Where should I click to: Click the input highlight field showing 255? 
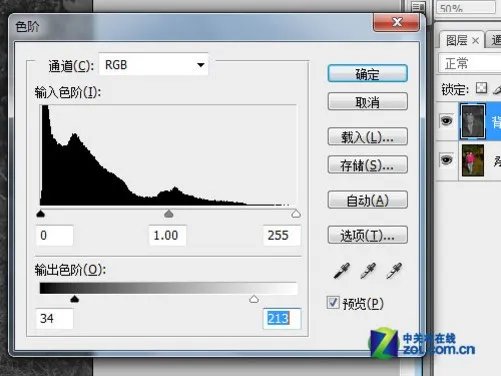pos(282,236)
